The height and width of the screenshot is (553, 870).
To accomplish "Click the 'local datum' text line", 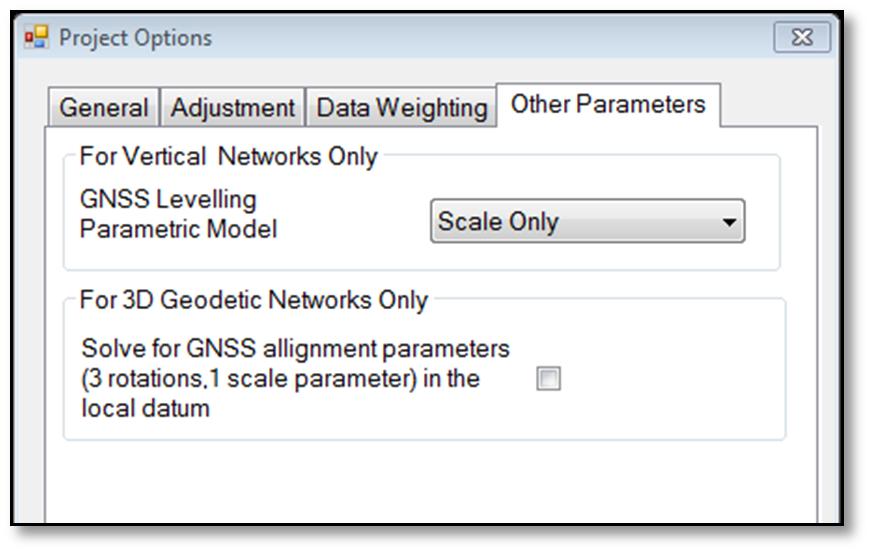I will tap(145, 408).
